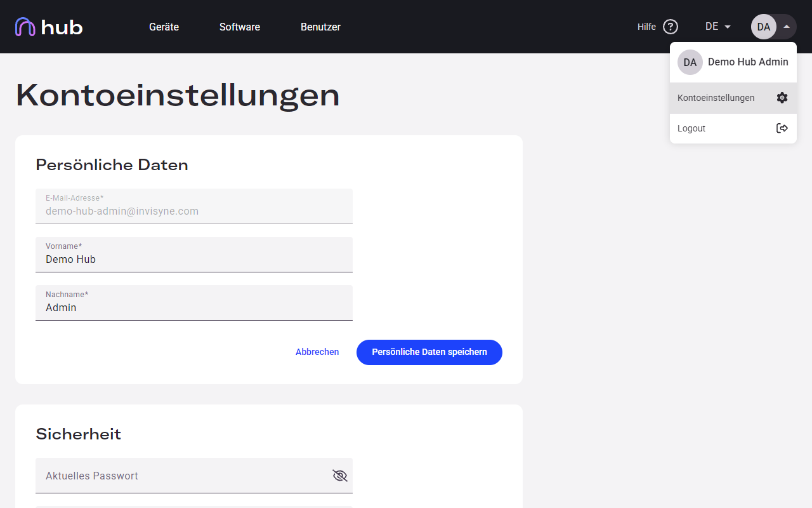Click the DA avatar beside Demo Hub Admin
812x508 pixels.
click(690, 62)
